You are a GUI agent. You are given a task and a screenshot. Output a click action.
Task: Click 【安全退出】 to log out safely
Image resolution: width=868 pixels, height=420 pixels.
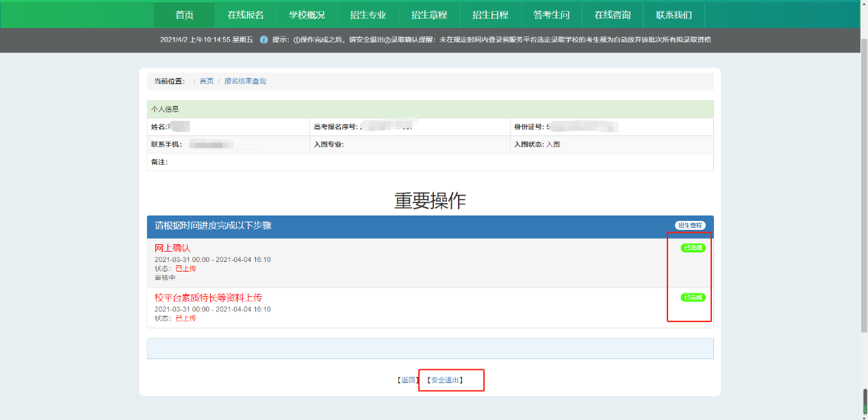click(x=445, y=380)
